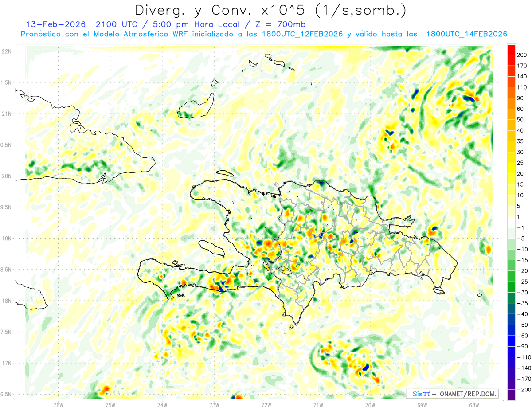
Task: Click the '-30' colorbar value
Action: pos(522,293)
